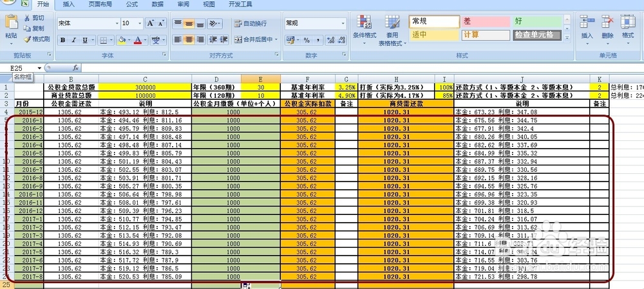
Task: Select cell C1 containing 300000
Action: tap(145, 87)
